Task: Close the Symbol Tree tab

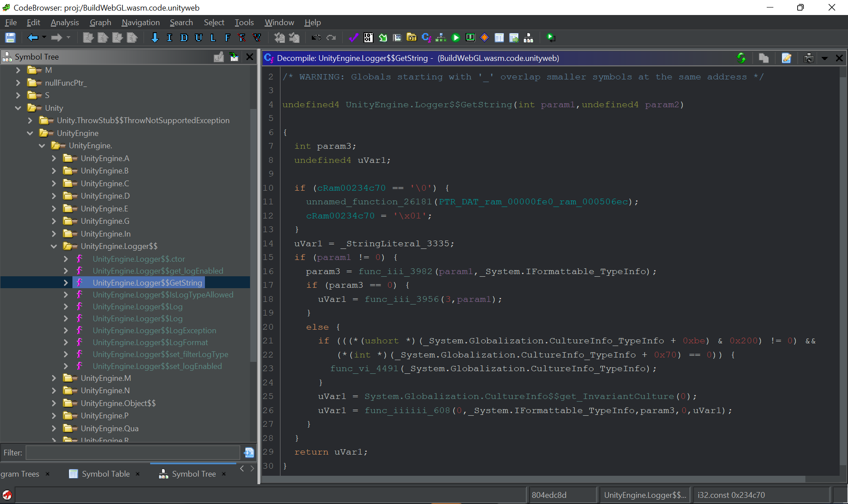Action: (x=224, y=474)
